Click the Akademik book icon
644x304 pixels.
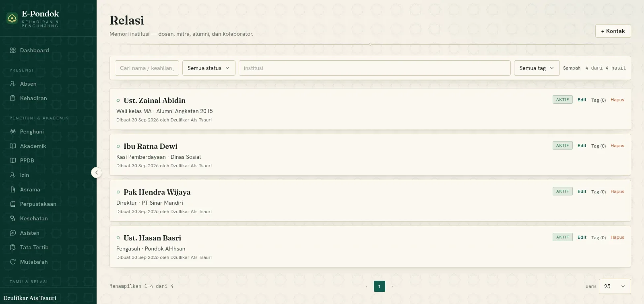click(13, 146)
